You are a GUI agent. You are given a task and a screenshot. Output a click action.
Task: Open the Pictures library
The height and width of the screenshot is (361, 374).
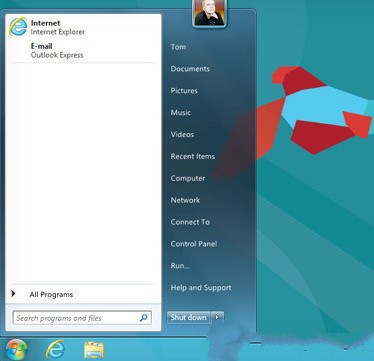(x=184, y=91)
